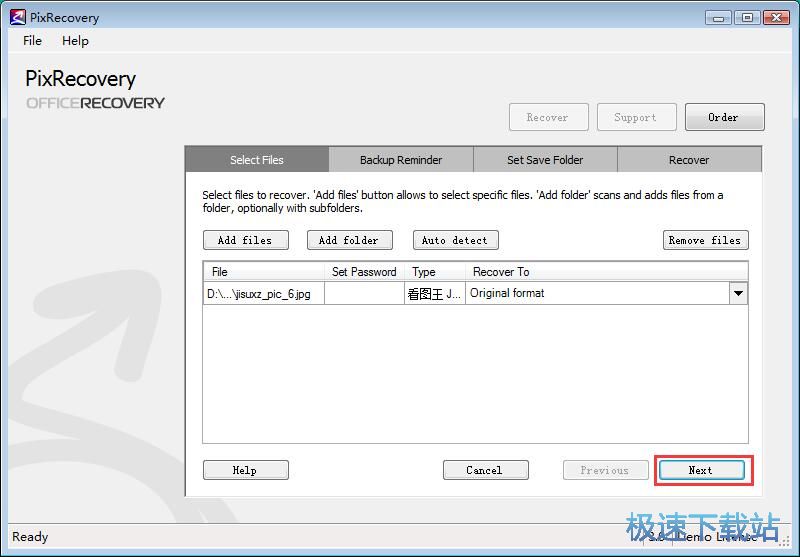Screen dimensions: 800x557
Task: Click the Original format value
Action: pyautogui.click(x=507, y=293)
